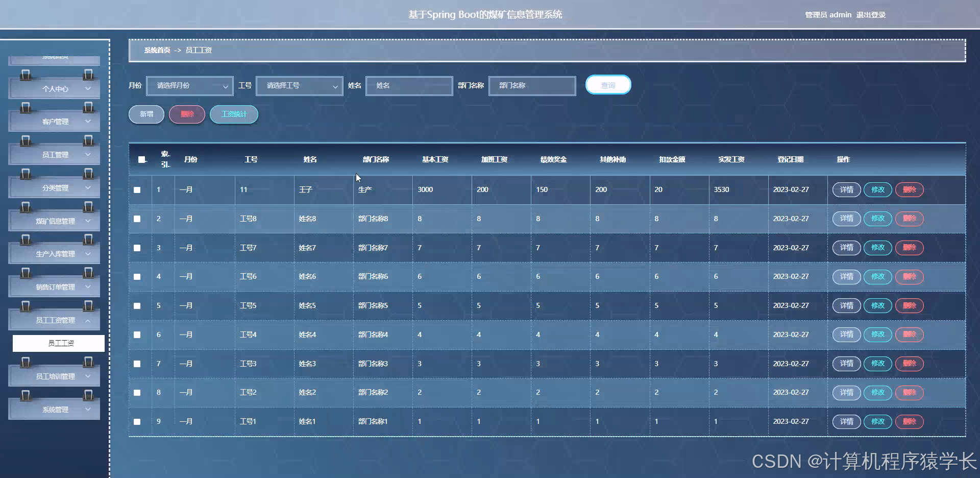Tick the checkbox for row 工号1
The height and width of the screenshot is (478, 980).
[x=137, y=422]
